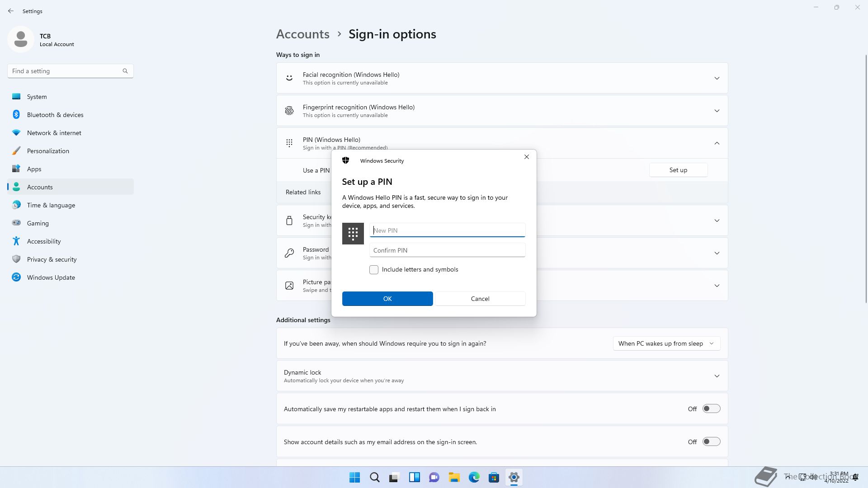Click in the Find a setting search box
The image size is (868, 488).
(70, 71)
